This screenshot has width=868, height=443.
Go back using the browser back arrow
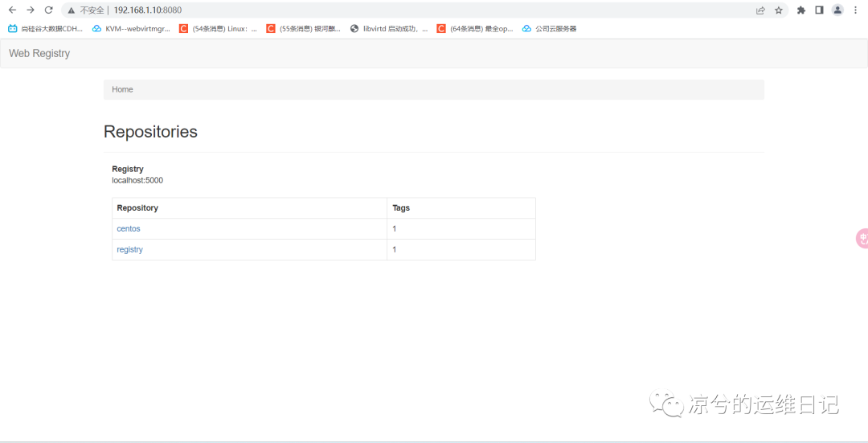(x=12, y=10)
